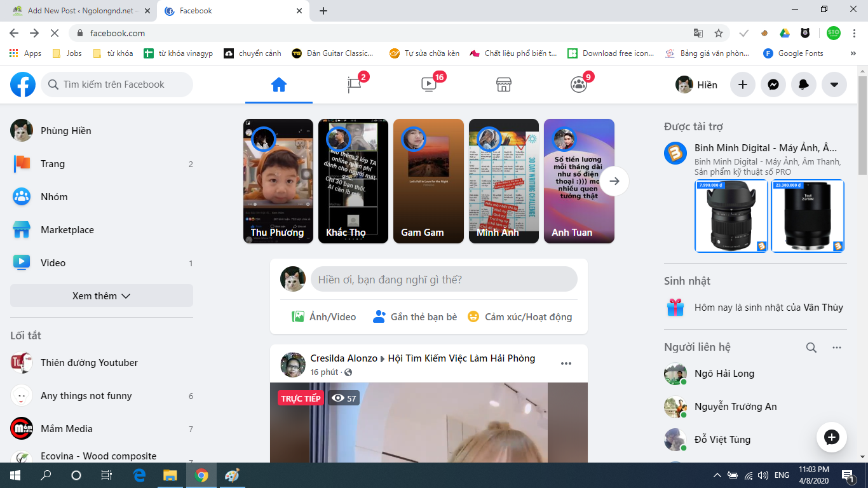Screen dimensions: 868x488
Task: Open the notifications bell icon
Action: pos(804,85)
